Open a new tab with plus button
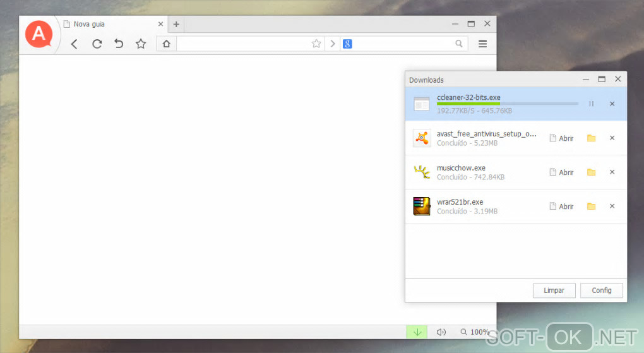The width and height of the screenshot is (644, 353). (x=176, y=24)
